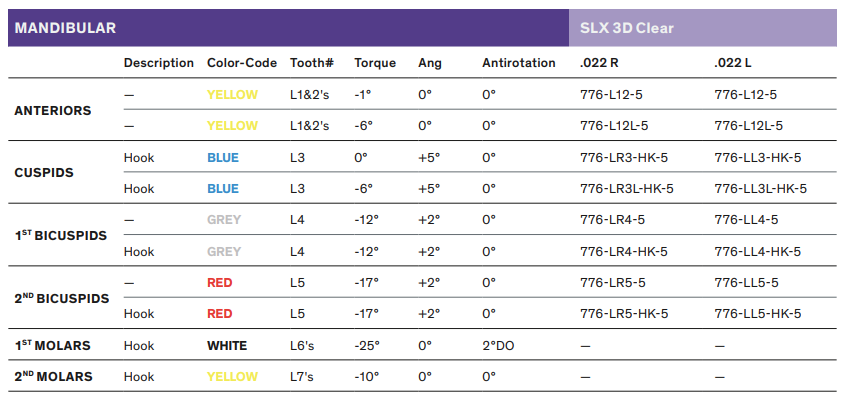Select the CUSPIDS row label
The width and height of the screenshot is (845, 398).
(x=44, y=173)
